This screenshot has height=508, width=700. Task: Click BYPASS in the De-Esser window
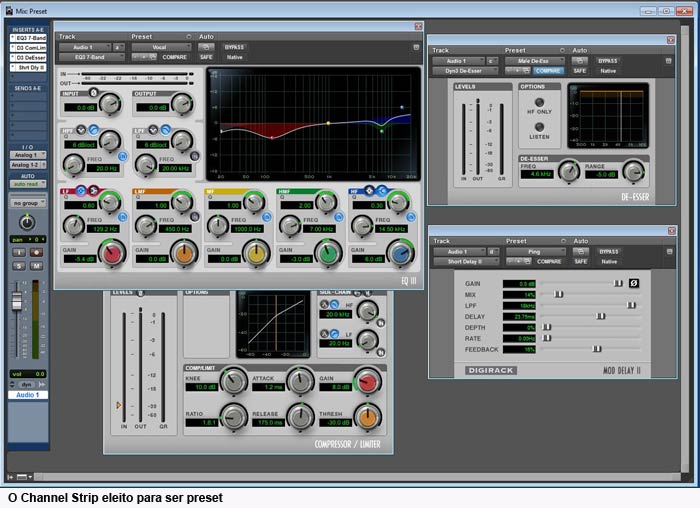(x=608, y=61)
